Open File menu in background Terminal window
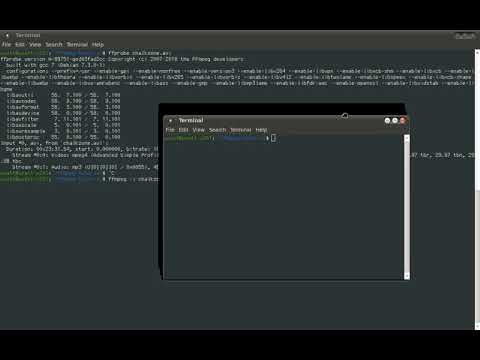 click(x=6, y=44)
